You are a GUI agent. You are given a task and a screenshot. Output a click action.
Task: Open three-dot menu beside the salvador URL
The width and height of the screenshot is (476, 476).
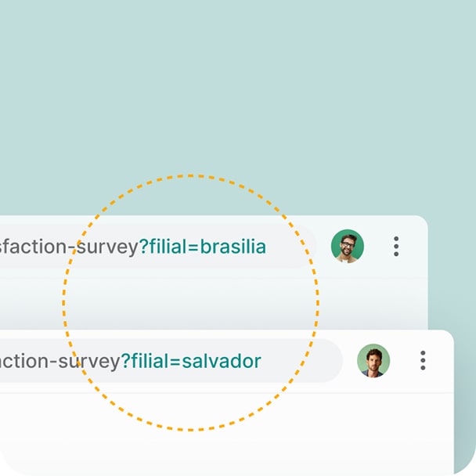423,361
